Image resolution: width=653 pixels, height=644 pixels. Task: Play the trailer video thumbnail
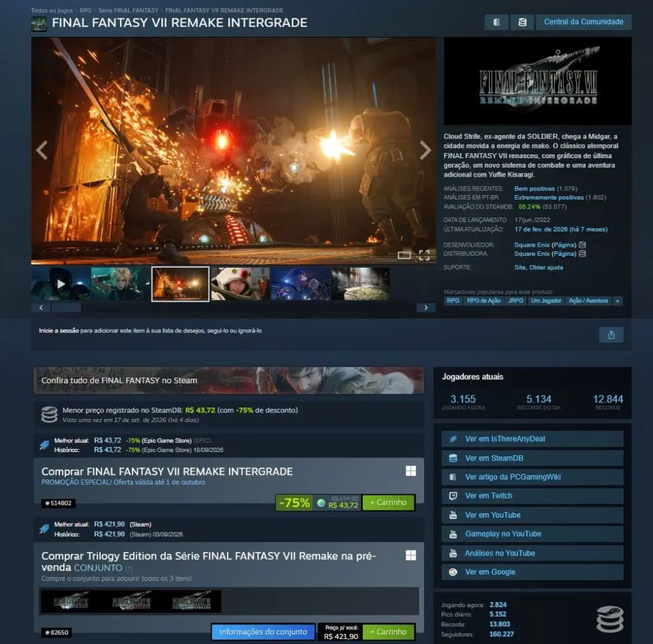point(61,284)
